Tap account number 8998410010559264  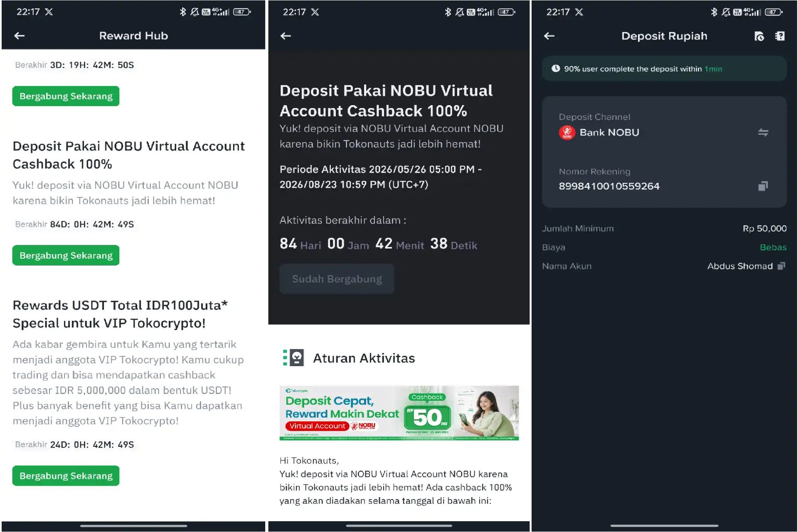click(x=609, y=186)
